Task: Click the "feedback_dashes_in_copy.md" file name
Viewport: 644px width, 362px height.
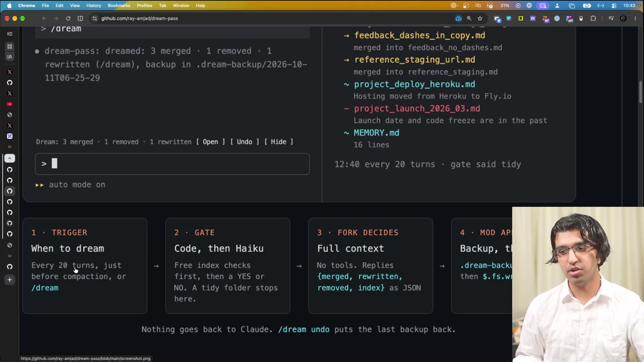Action: tap(420, 35)
